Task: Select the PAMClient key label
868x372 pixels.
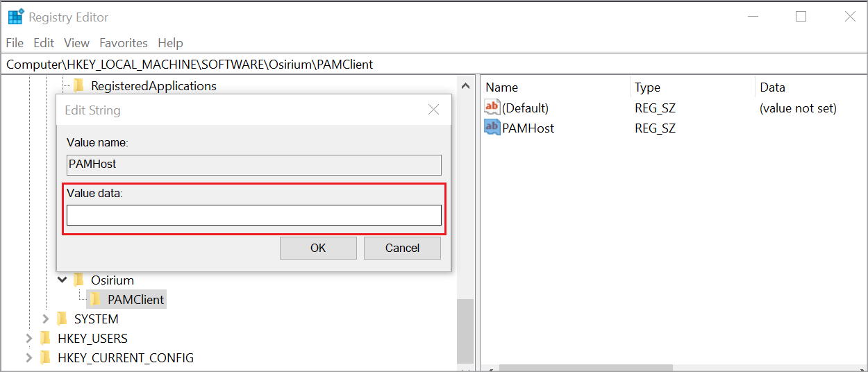Action: pyautogui.click(x=136, y=299)
